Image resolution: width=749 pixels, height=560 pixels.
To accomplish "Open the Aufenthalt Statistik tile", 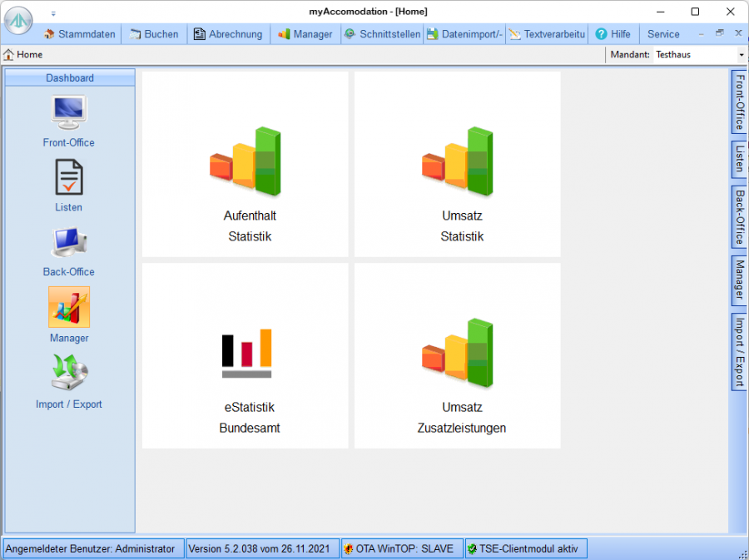I will pos(246,164).
